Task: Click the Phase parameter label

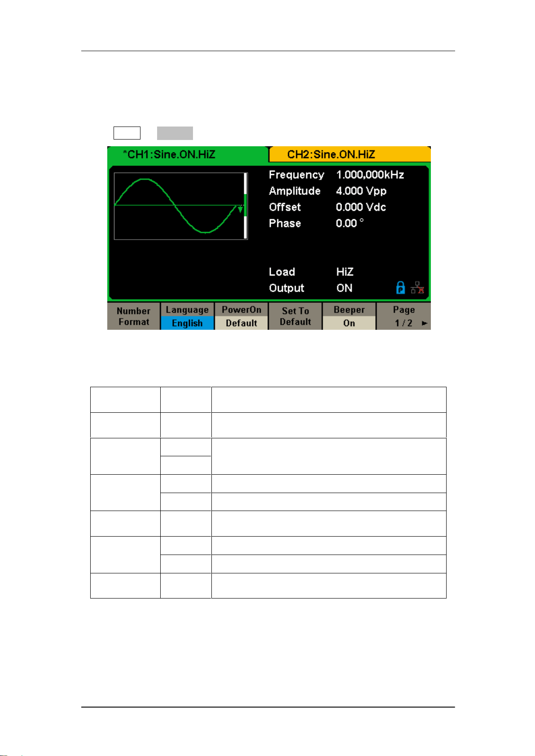Action: [x=285, y=223]
